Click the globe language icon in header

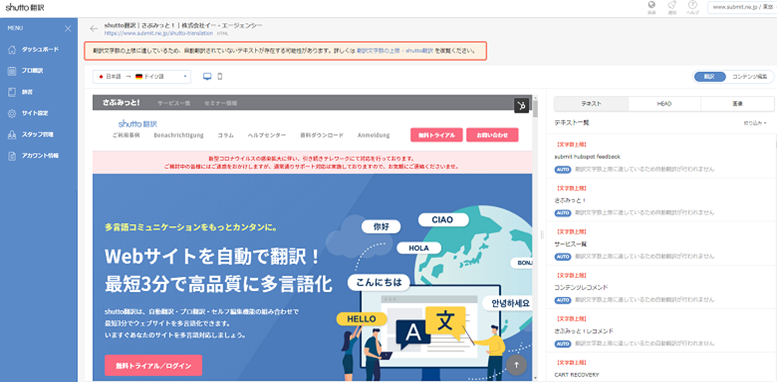tap(652, 5)
